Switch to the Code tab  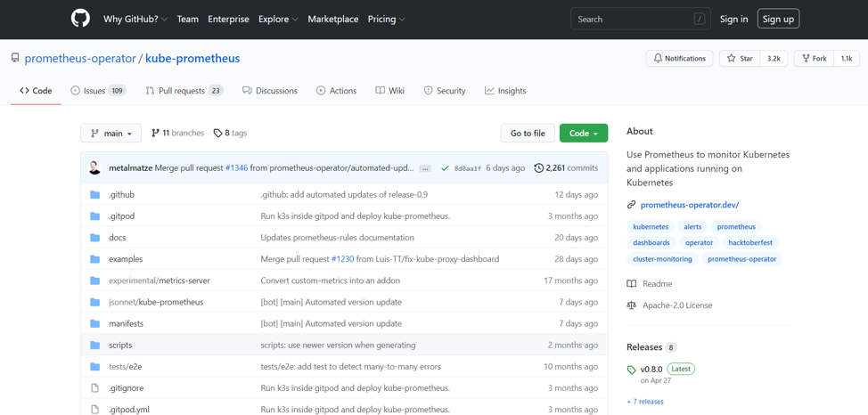click(36, 91)
